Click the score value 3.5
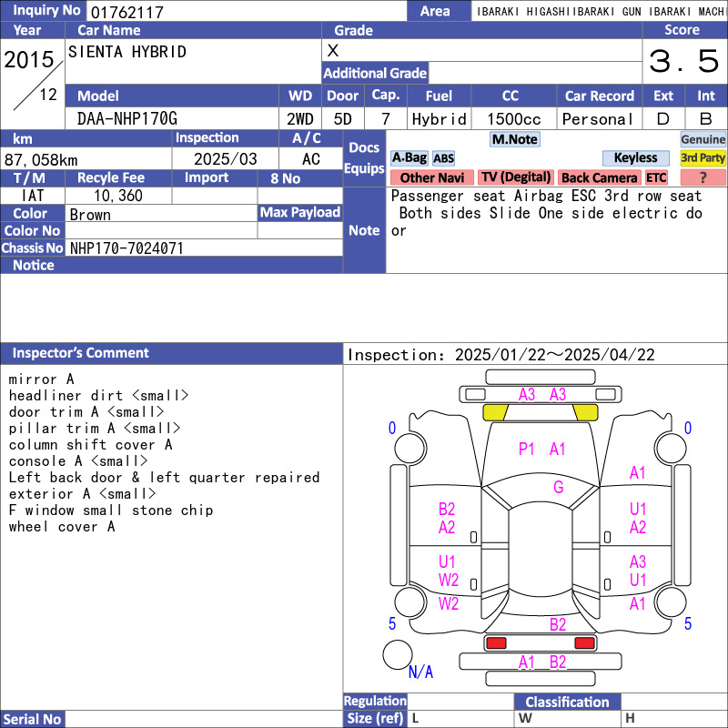728x728 pixels. pos(683,62)
